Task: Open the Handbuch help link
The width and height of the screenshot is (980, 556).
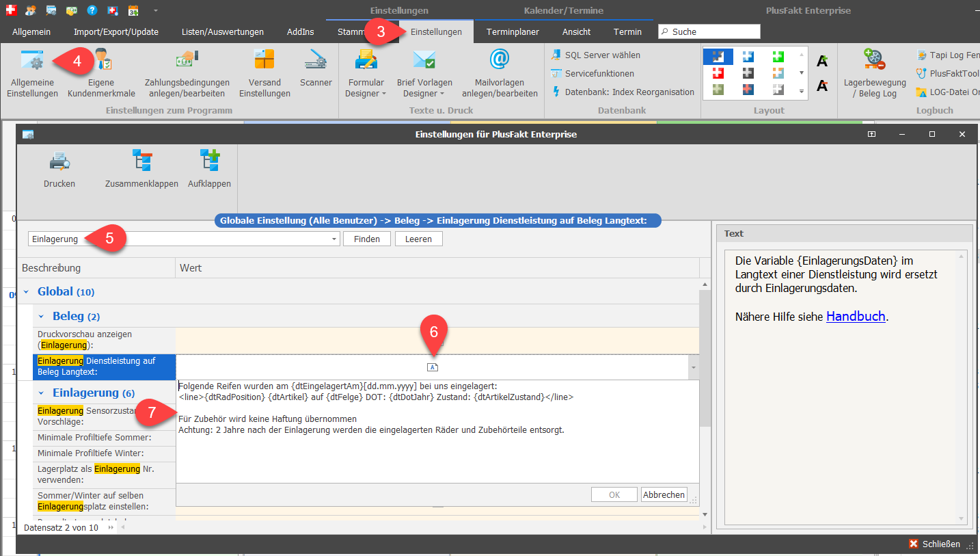Action: (856, 316)
